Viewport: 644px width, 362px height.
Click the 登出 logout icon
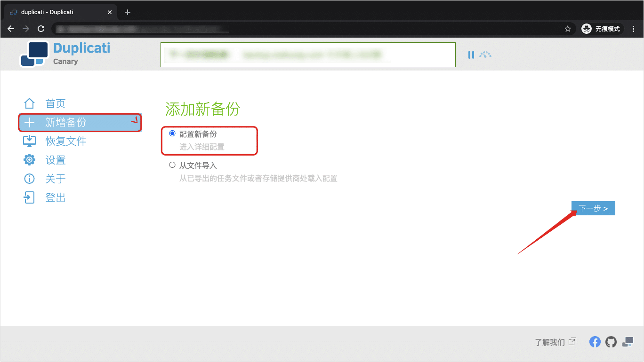tap(29, 197)
